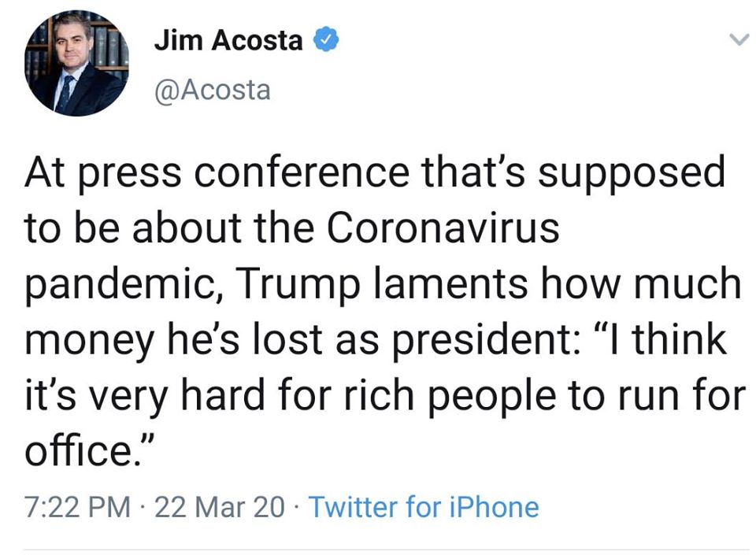Open the Twitter for iPhone source link
This screenshot has width=756, height=555.
point(424,507)
